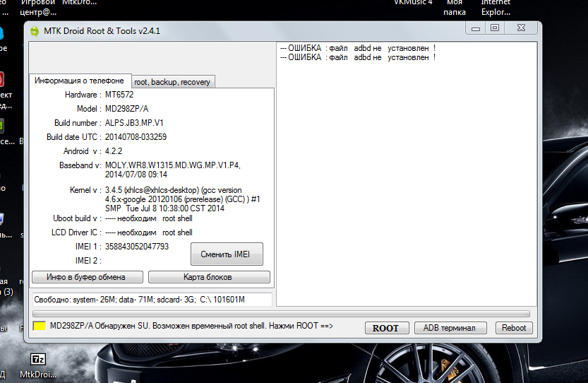Click the MTK Droid Tools Android title icon
This screenshot has height=383, width=588.
(35, 31)
